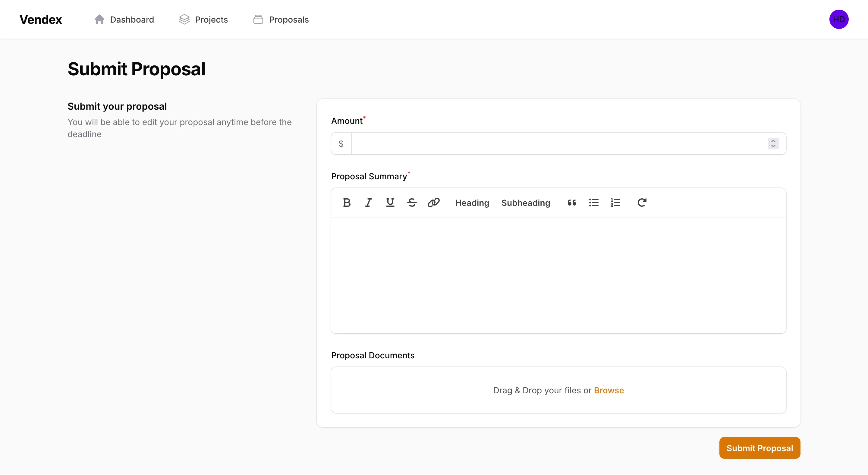Screen dimensions: 868x475
Task: Click the 'Submit your proposal' subheading
Action: click(117, 106)
